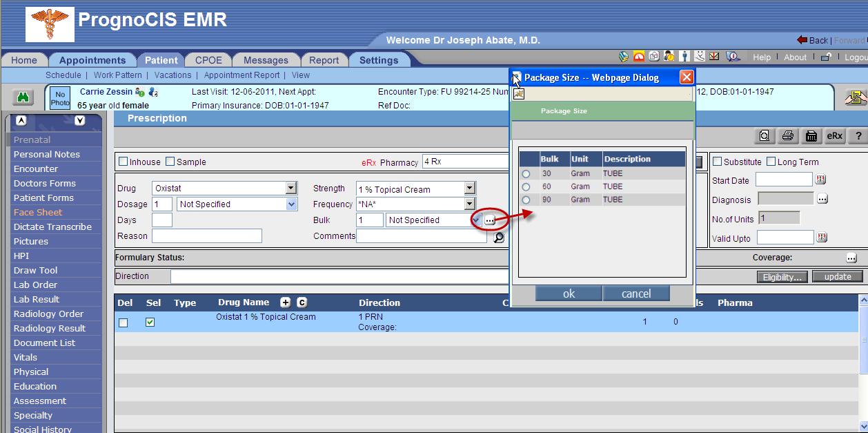Click ok in Package Size dialog
Screen dimensions: 868x433
click(x=569, y=294)
